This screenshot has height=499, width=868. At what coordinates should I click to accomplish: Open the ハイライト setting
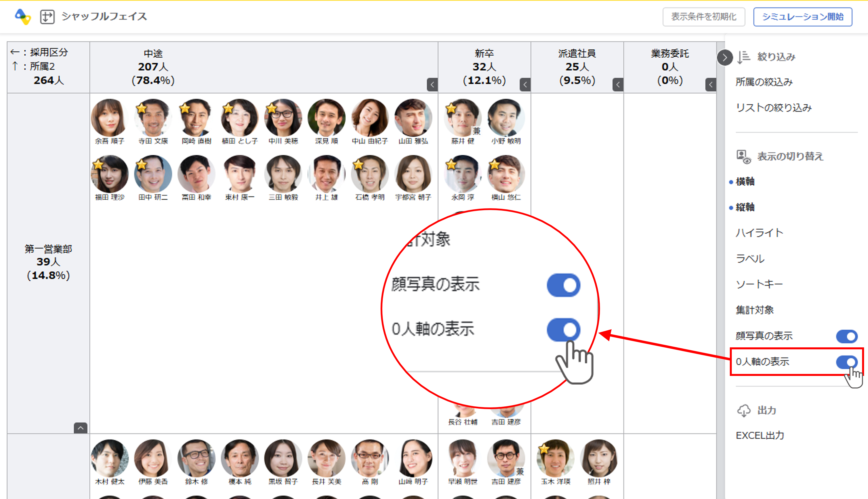[x=759, y=233]
